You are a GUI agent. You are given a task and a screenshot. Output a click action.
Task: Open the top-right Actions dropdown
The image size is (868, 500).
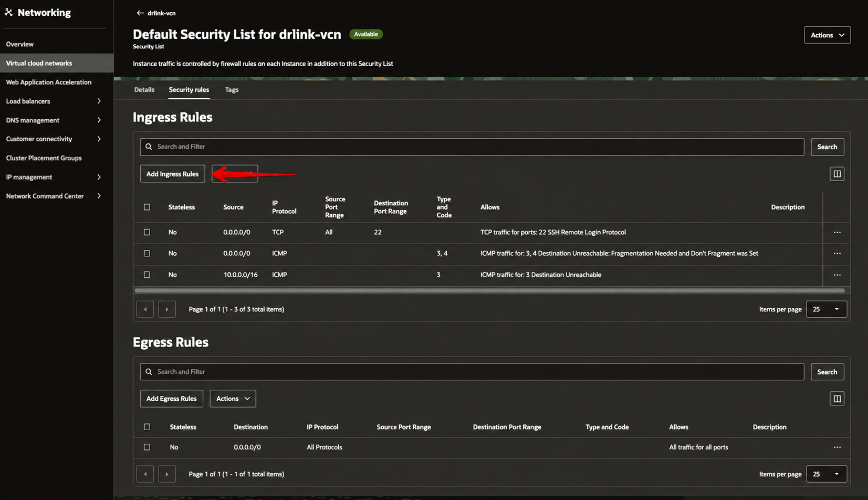pos(827,35)
